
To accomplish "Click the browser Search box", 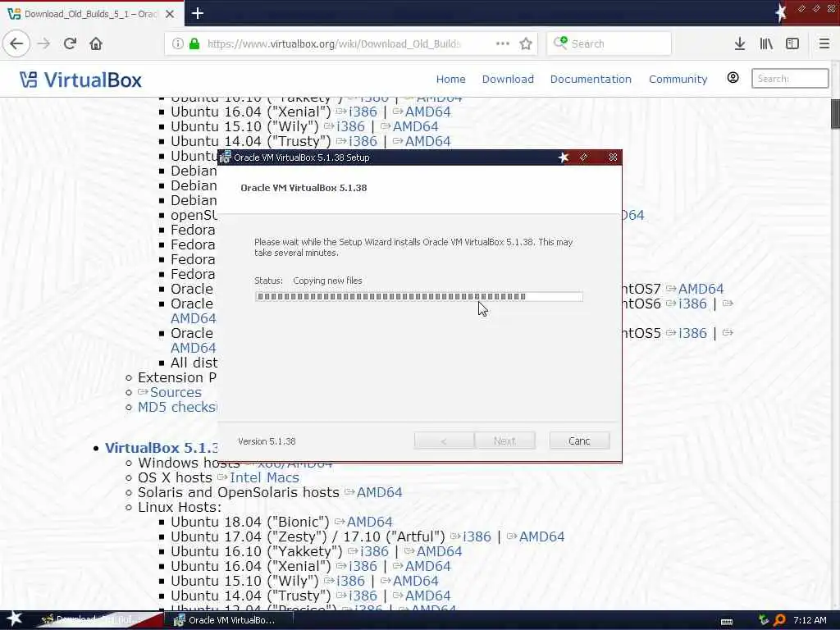I will (609, 43).
